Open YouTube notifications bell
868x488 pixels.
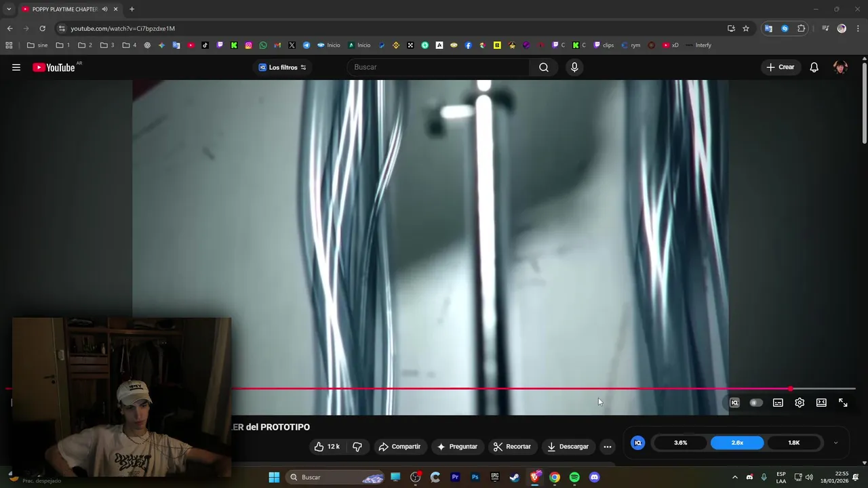pos(814,67)
